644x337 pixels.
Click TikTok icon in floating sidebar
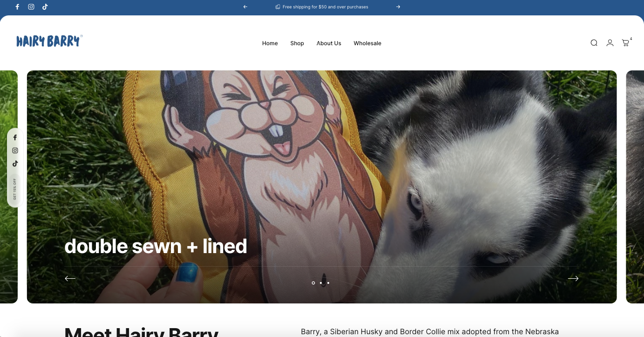click(15, 164)
